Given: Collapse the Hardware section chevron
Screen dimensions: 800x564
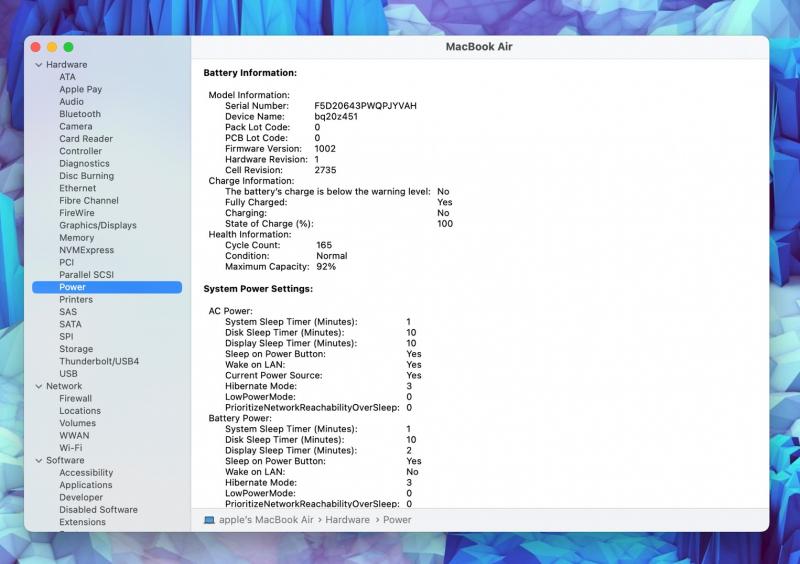Looking at the screenshot, I should pyautogui.click(x=39, y=65).
